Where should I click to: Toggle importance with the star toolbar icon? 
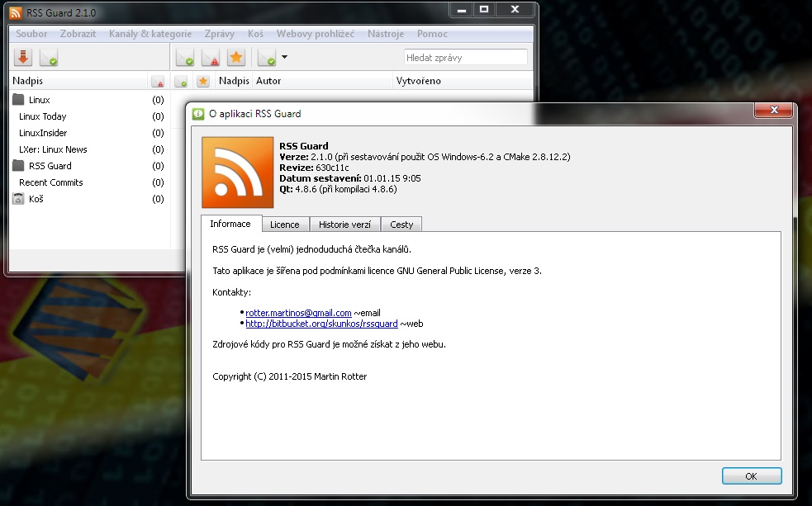(x=236, y=58)
